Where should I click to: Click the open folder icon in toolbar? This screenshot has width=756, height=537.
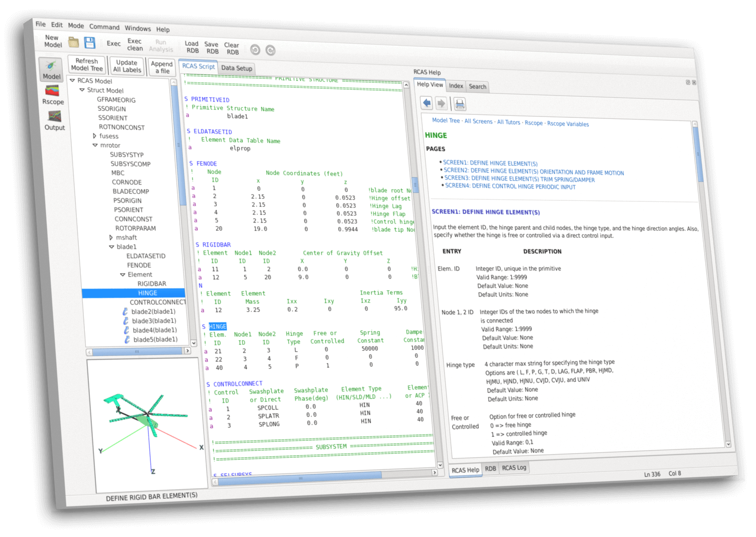point(74,42)
